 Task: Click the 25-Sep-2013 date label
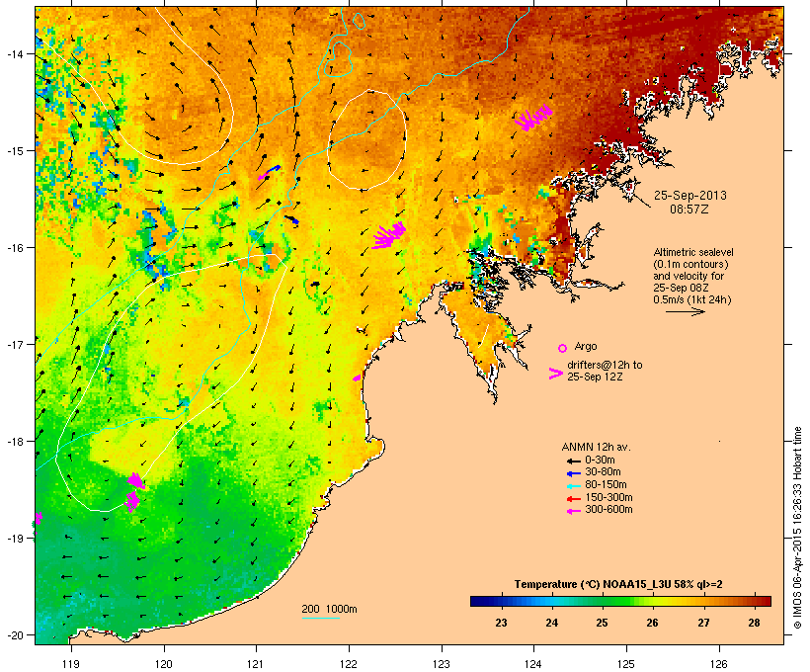(x=690, y=196)
